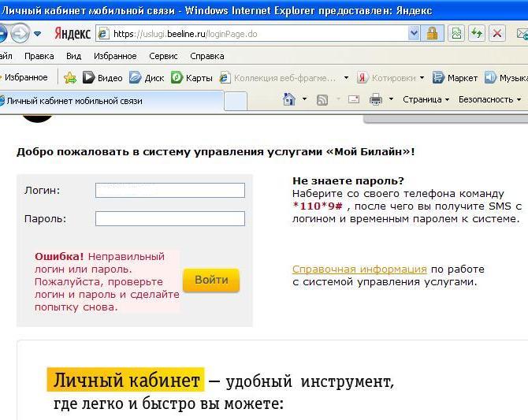Open the Справочная информация link
Viewport: 528px width, 420px height.
pos(359,269)
